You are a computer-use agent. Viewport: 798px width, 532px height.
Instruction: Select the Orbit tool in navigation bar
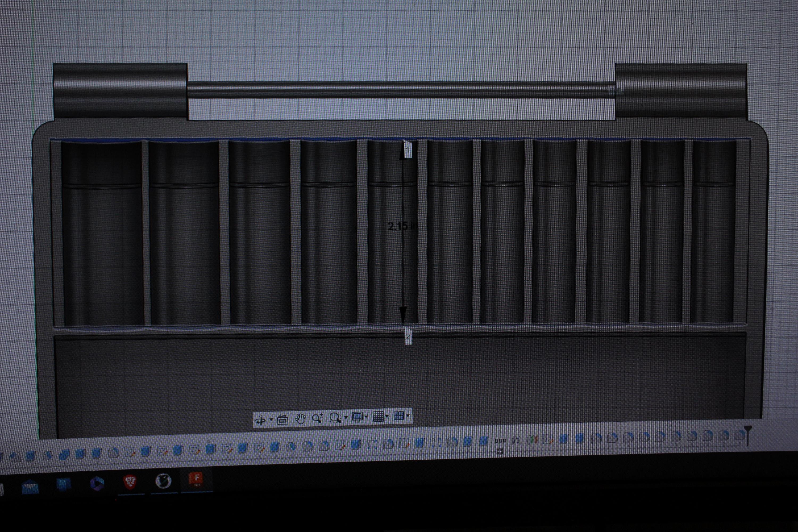click(261, 420)
